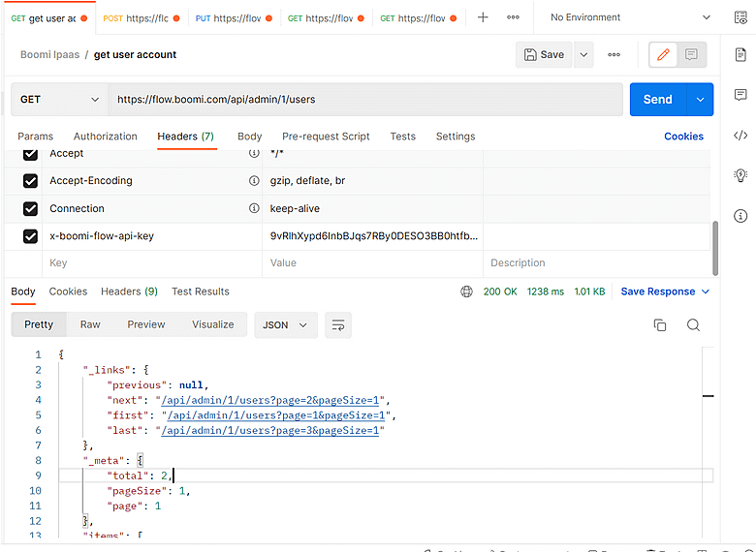Uncheck the Accept-Encoding header checkbox
Viewport: 756px width, 552px height.
click(x=30, y=181)
